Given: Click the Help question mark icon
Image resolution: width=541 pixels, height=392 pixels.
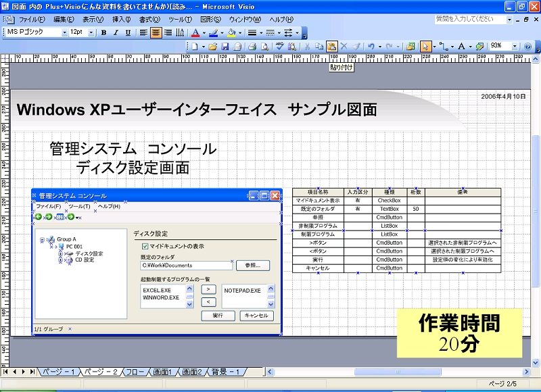Looking at the screenshot, I should [x=527, y=46].
